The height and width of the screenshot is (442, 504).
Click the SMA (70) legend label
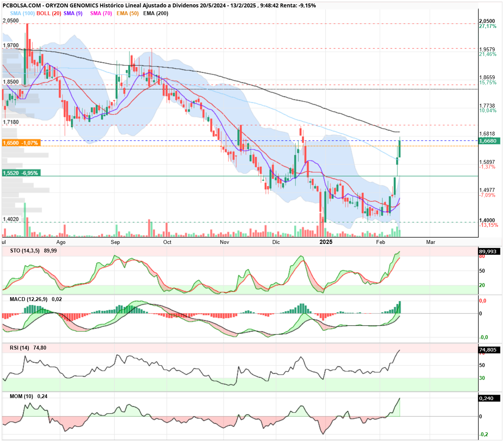click(x=101, y=13)
